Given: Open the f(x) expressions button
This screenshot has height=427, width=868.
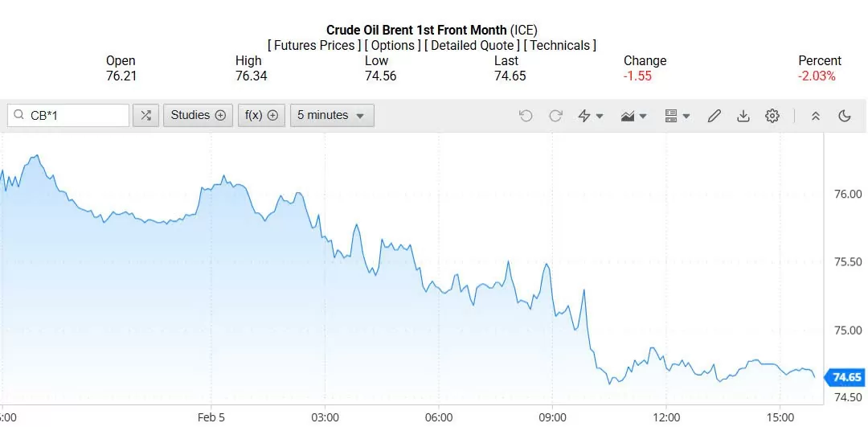Looking at the screenshot, I should [x=261, y=115].
